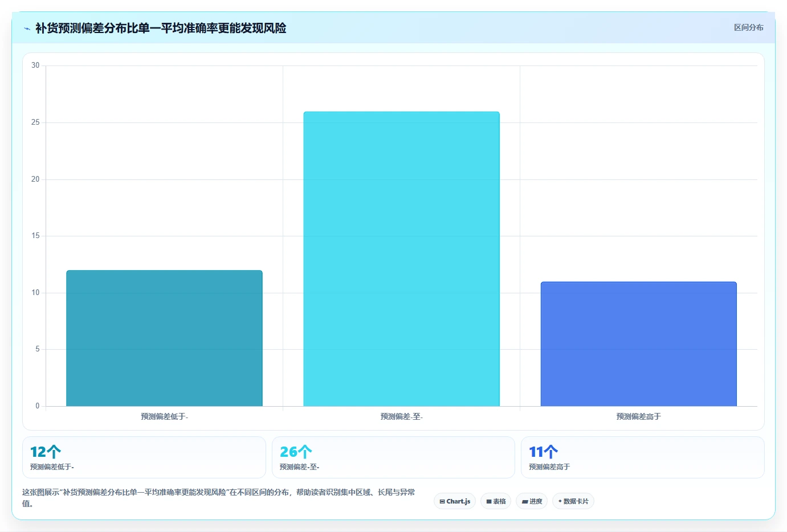Click y-axis value 15

pos(35,236)
